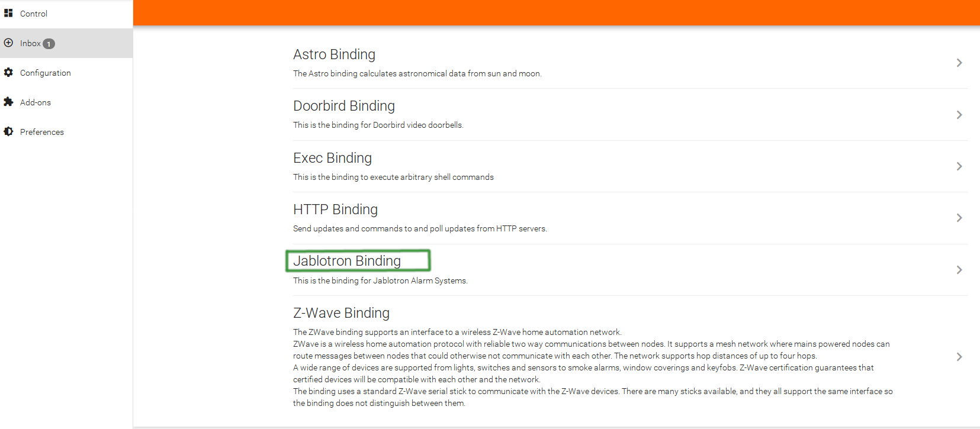Open the Control menu item
This screenshot has width=980, height=429.
66,14
